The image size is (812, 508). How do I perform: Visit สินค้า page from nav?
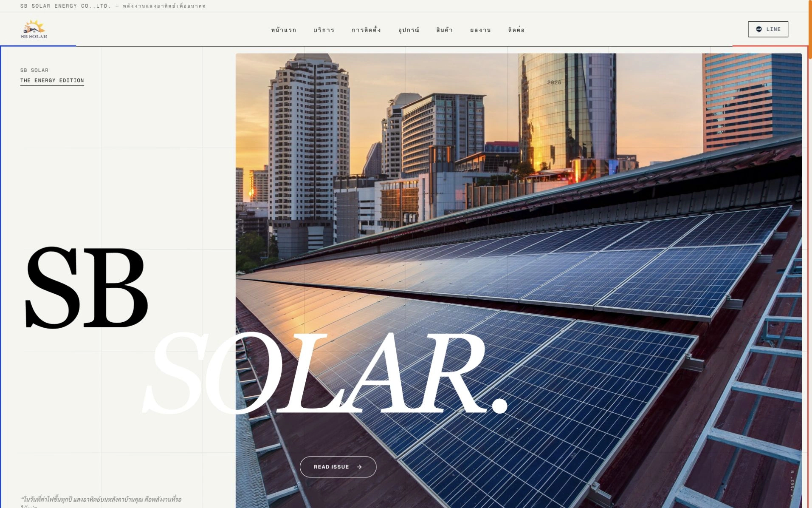(444, 30)
